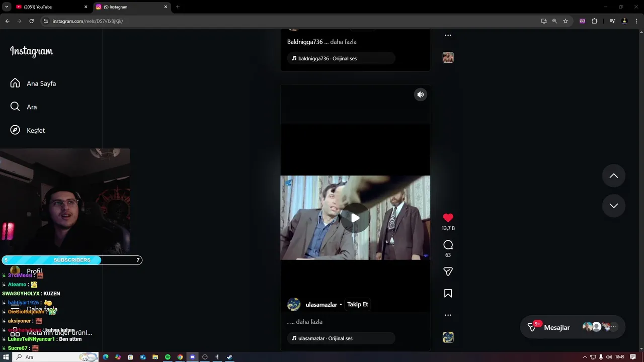644x362 pixels.
Task: Open a new browser tab
Action: pyautogui.click(x=178, y=7)
